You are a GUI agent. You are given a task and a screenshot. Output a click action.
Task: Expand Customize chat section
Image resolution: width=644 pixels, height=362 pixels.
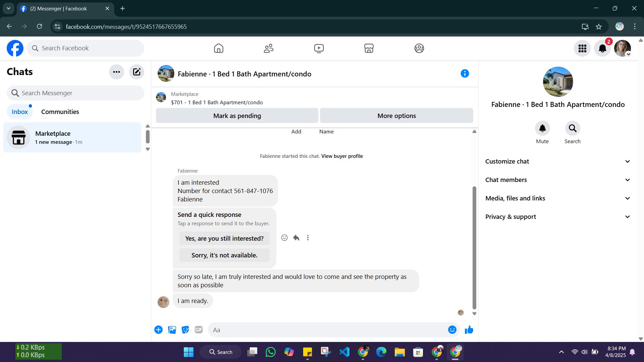[558, 162]
